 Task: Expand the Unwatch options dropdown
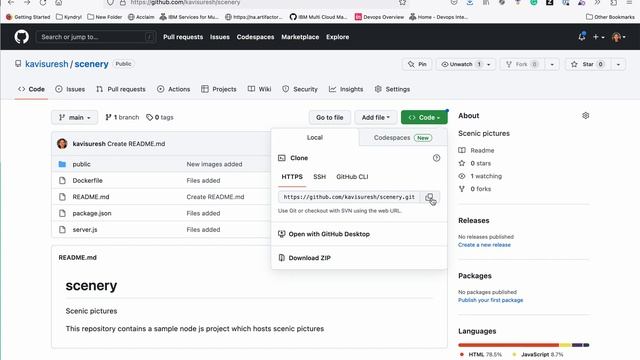489,64
